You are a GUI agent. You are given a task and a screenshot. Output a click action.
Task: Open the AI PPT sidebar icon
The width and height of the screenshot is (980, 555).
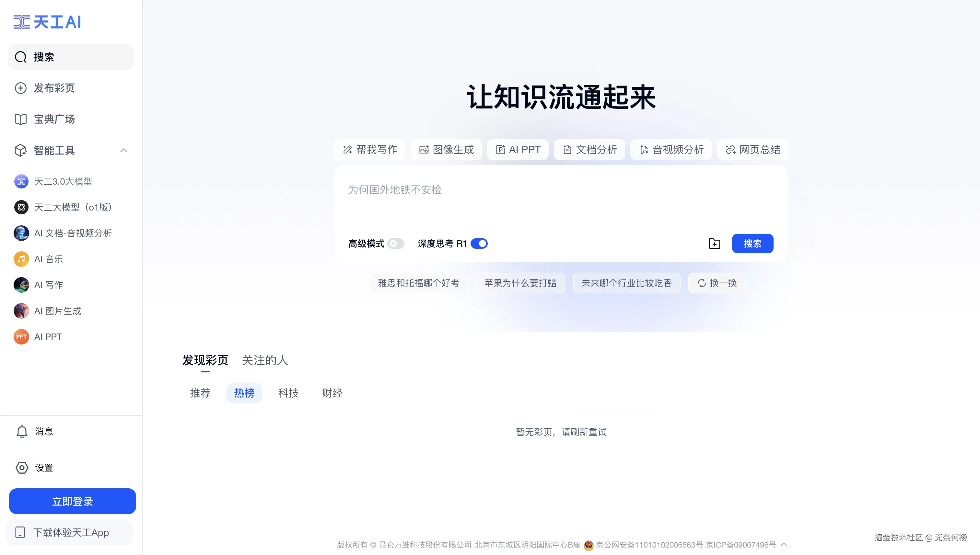pos(21,337)
